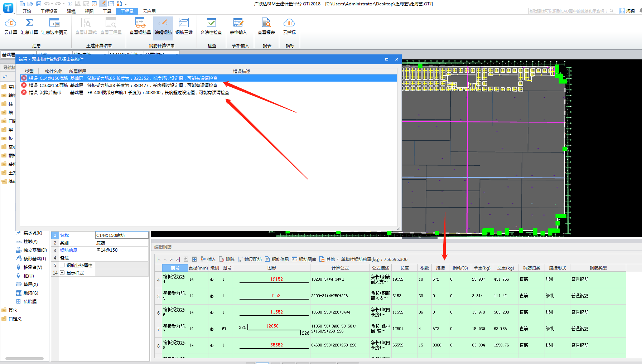Open the 工程设置 ribbon tab

pyautogui.click(x=49, y=11)
